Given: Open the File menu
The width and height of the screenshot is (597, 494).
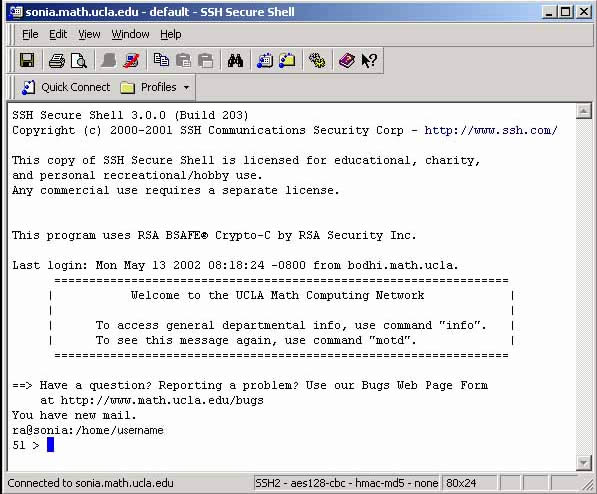Looking at the screenshot, I should pos(30,34).
